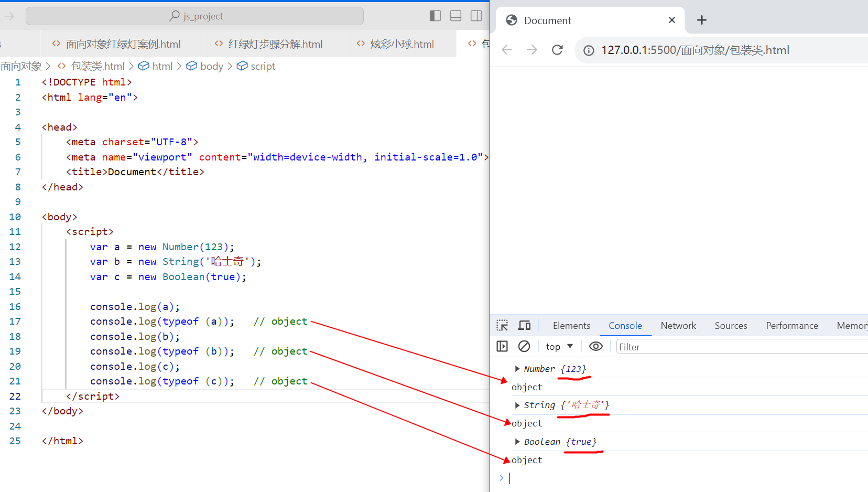Click 'Boolean' in the var c code line
Screen dimensions: 868x492
[183, 276]
